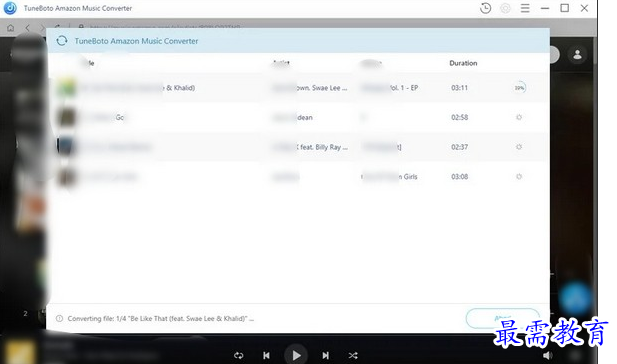Click the 03:11 duration cell
The width and height of the screenshot is (617, 364).
click(459, 88)
